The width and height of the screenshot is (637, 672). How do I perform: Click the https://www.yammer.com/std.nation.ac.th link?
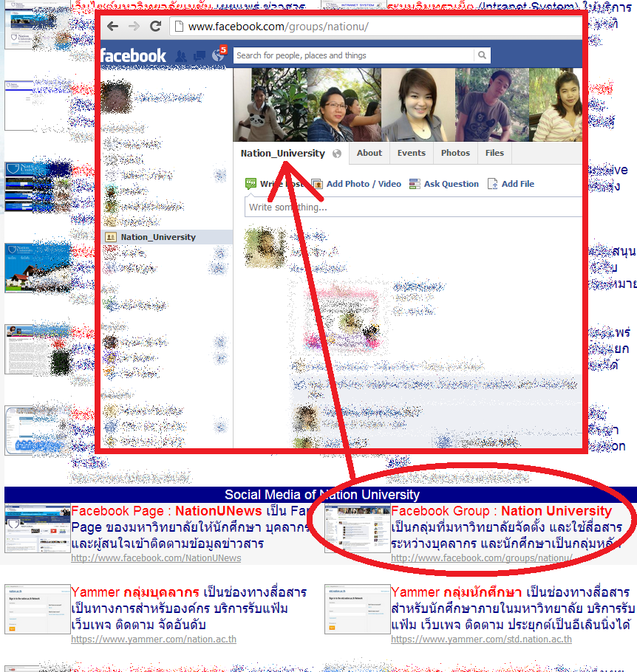[x=481, y=640]
